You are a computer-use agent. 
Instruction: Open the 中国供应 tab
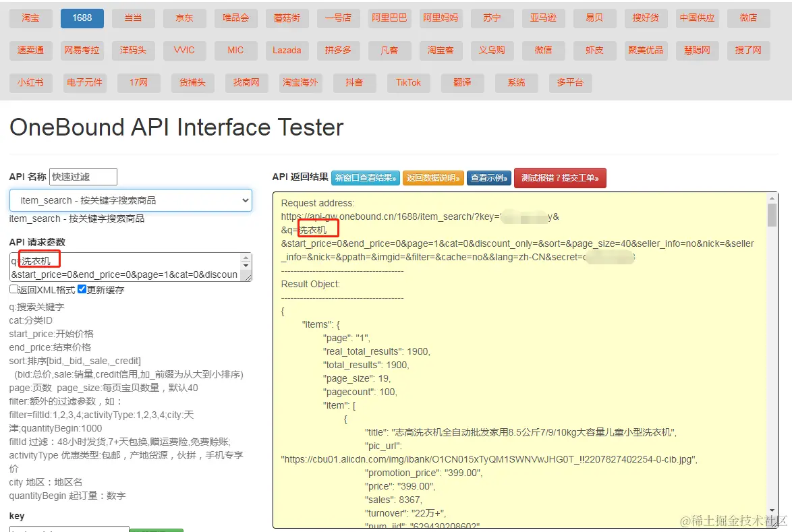697,18
